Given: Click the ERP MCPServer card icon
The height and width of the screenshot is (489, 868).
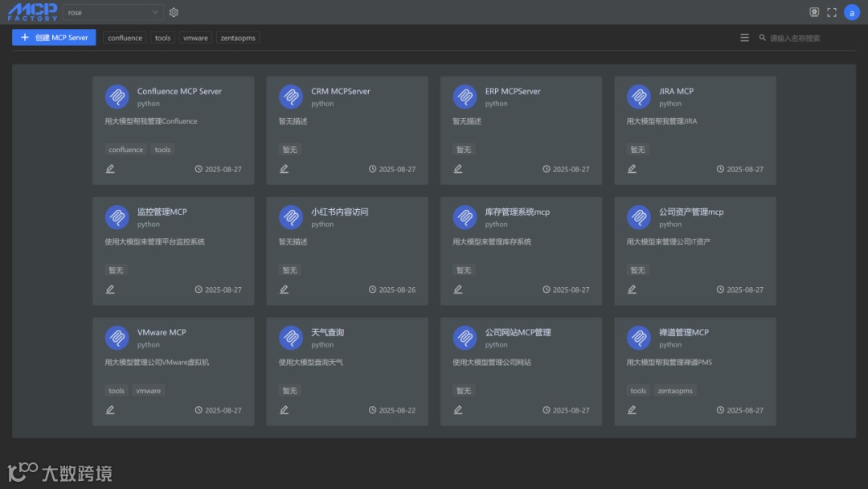Looking at the screenshot, I should [x=465, y=97].
